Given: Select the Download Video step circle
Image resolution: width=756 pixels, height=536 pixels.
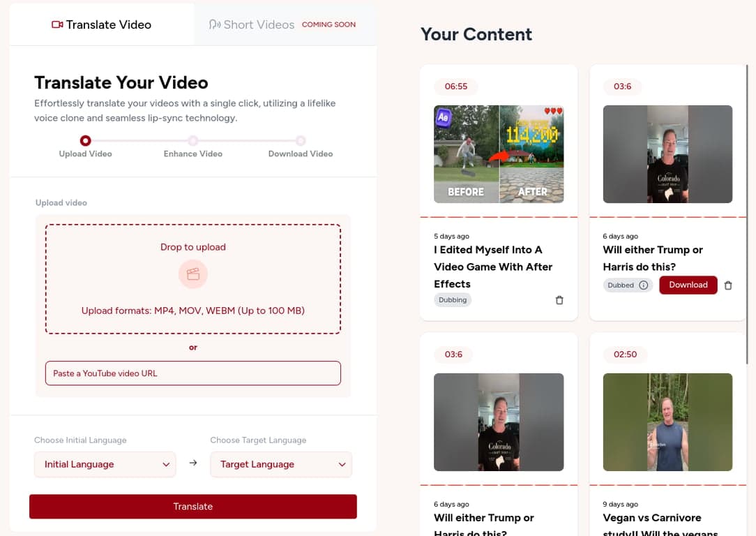Looking at the screenshot, I should pos(301,141).
